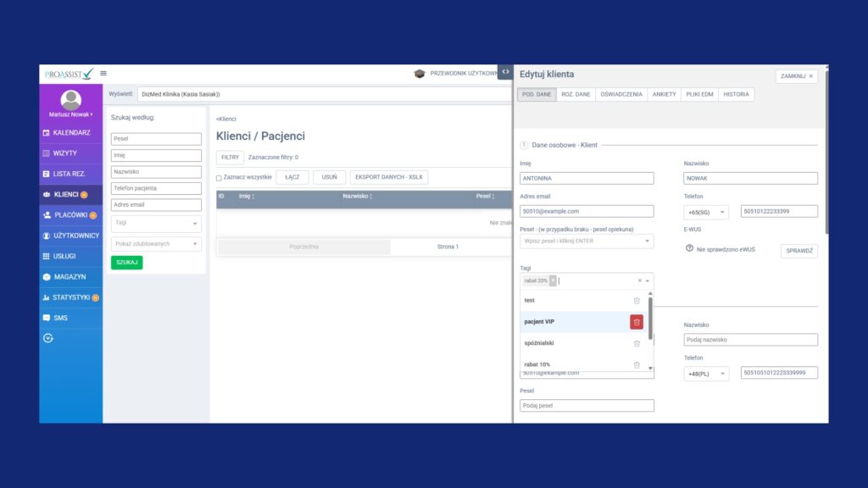Click the trash icon next to the 'test' tag
Image resolution: width=868 pixels, height=488 pixels.
pos(637,301)
